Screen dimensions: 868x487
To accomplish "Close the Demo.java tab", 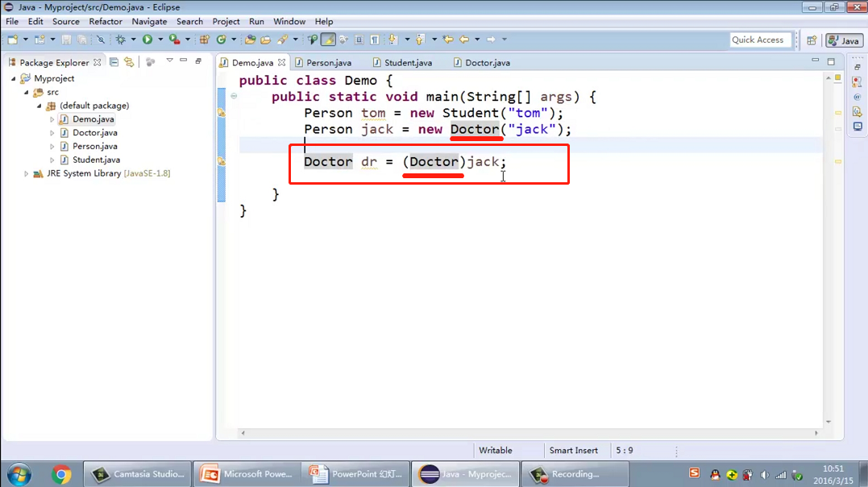I will pyautogui.click(x=282, y=63).
